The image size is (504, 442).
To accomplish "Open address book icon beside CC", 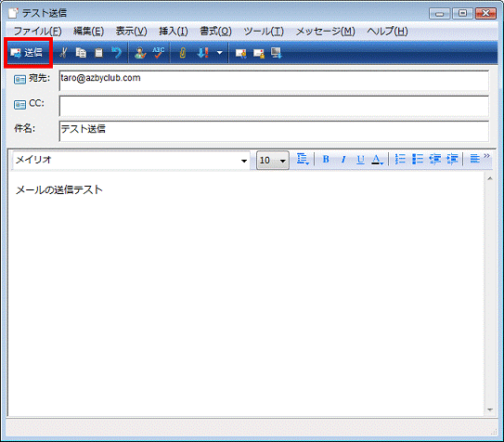I will (19, 105).
